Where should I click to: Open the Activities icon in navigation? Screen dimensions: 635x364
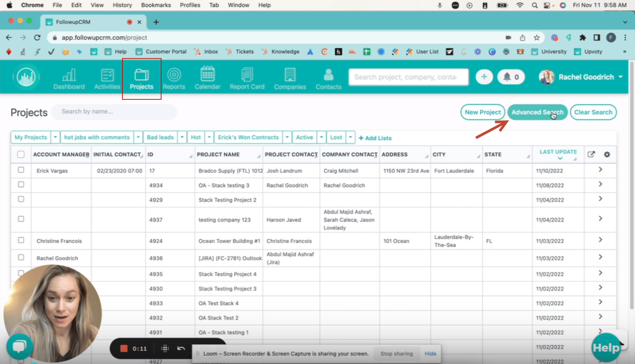(107, 75)
